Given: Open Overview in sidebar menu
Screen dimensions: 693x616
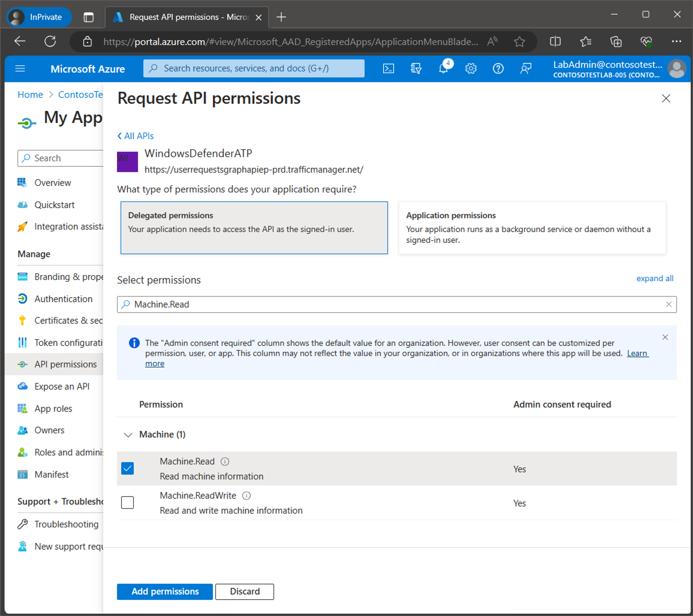Looking at the screenshot, I should click(53, 183).
